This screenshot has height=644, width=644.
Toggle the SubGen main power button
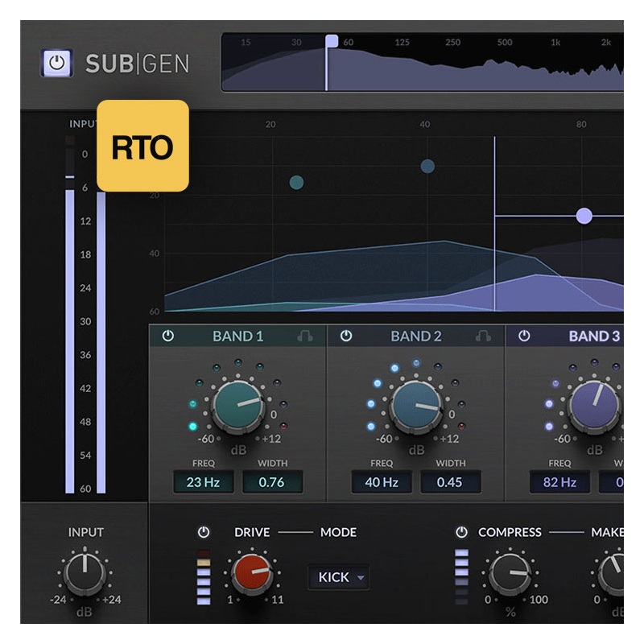pos(56,63)
